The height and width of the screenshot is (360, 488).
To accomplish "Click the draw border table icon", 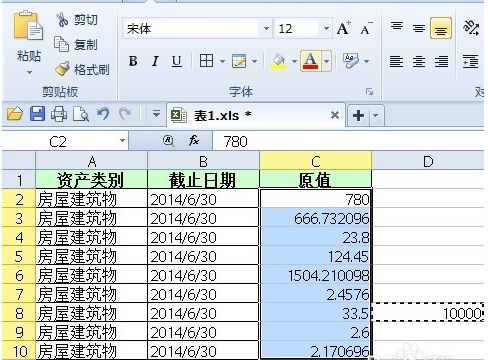I will click(x=239, y=61).
